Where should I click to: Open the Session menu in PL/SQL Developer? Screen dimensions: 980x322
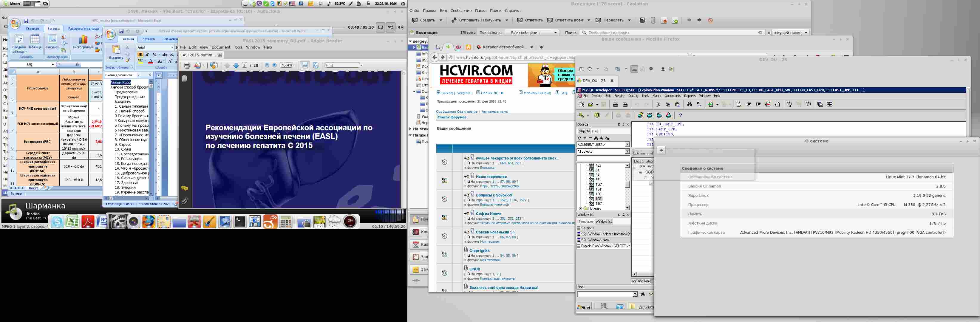click(619, 96)
